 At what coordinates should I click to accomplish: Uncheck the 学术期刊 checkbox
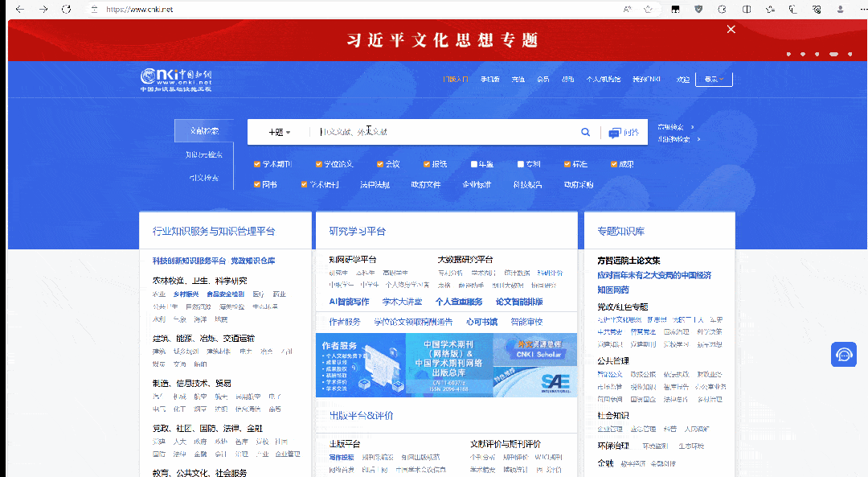(x=257, y=164)
